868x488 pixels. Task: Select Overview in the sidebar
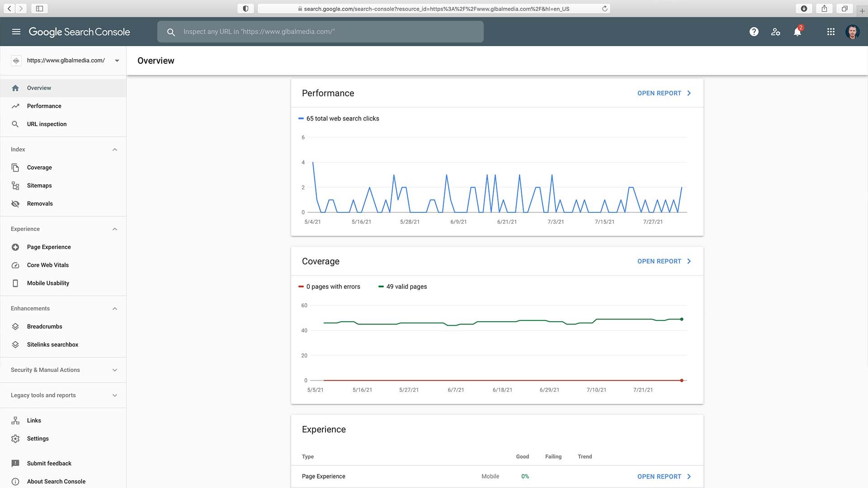click(x=63, y=88)
